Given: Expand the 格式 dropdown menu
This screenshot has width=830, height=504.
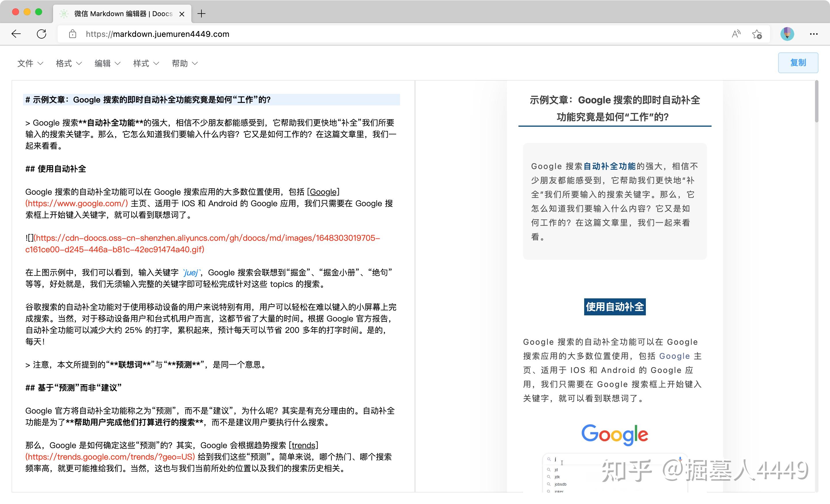Looking at the screenshot, I should [x=69, y=63].
